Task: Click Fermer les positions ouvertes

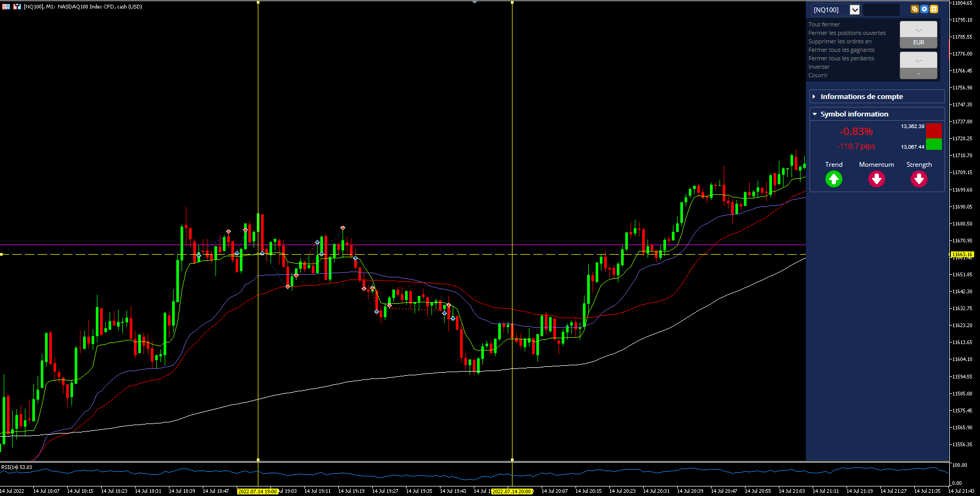Action: click(847, 33)
